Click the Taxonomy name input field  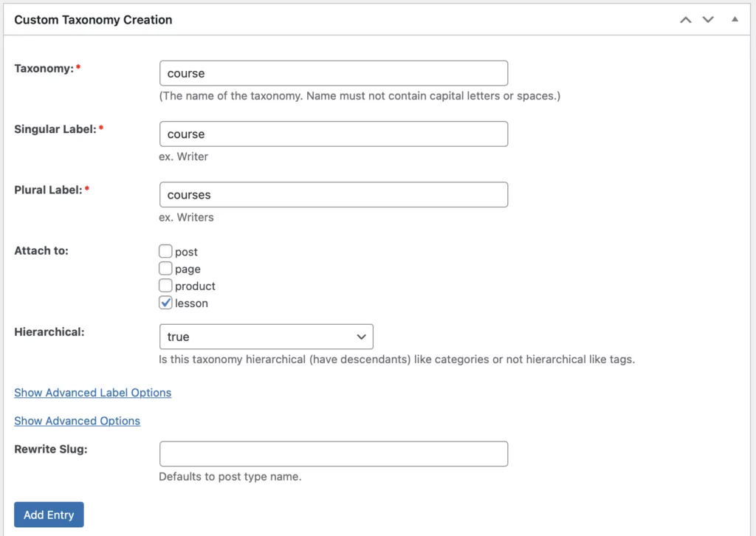(x=334, y=73)
